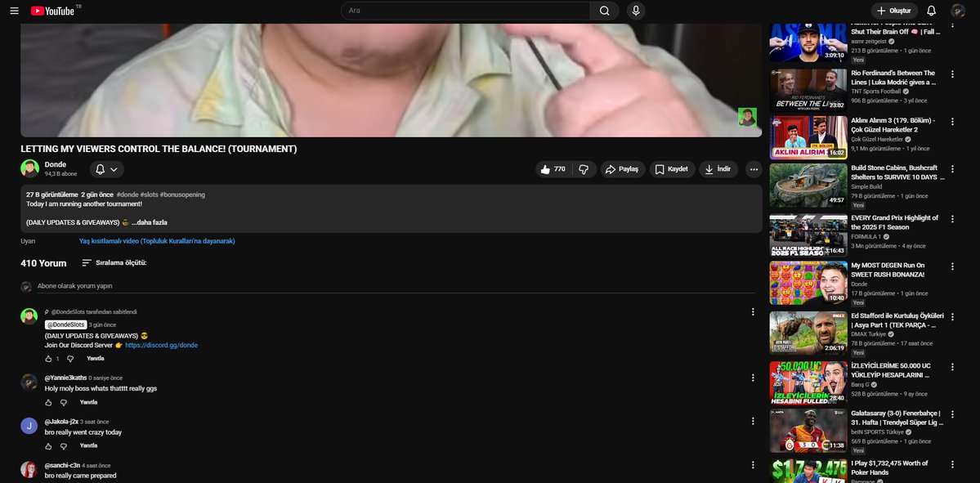
Task: Click video title 'My MOST DEGEN Run On SWEET RUSH BONANZA!'
Action: point(888,270)
